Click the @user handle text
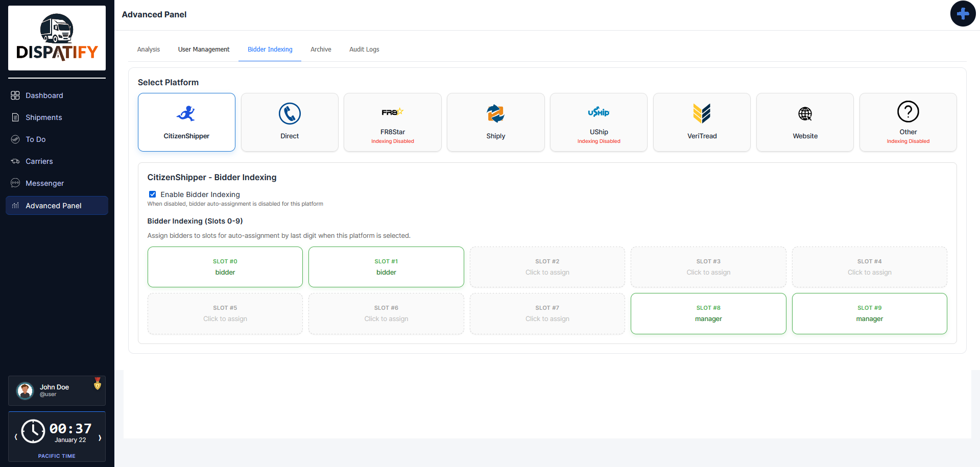Image resolution: width=980 pixels, height=467 pixels. pos(48,395)
